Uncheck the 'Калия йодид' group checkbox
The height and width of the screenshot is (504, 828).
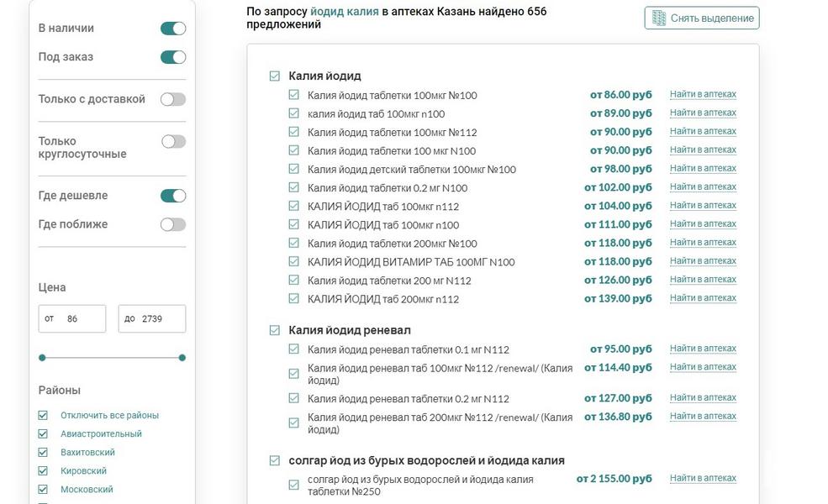(274, 76)
